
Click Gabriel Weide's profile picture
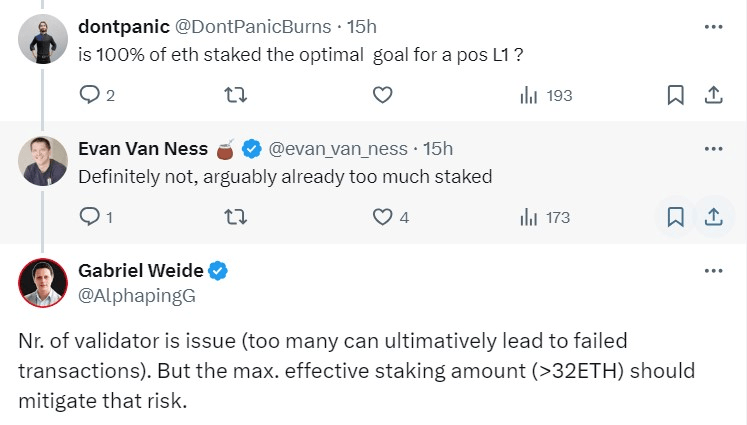coord(43,283)
